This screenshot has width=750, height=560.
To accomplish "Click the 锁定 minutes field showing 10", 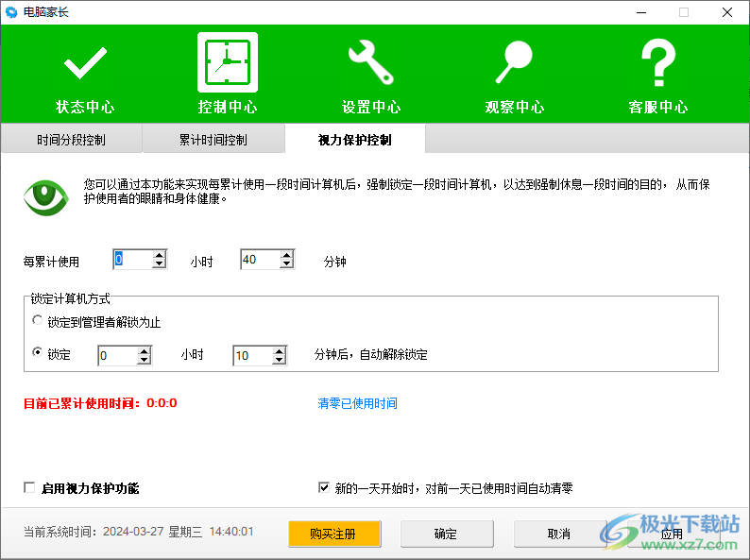I will 253,355.
